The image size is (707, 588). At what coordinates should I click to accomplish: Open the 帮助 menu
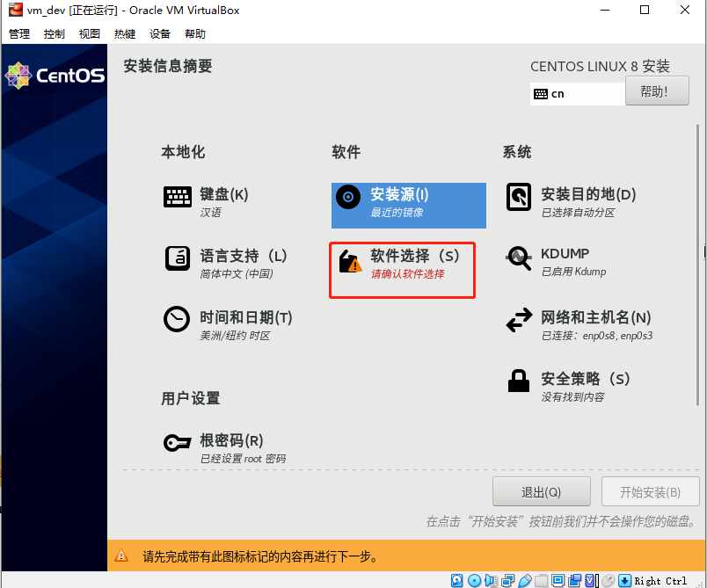point(195,33)
